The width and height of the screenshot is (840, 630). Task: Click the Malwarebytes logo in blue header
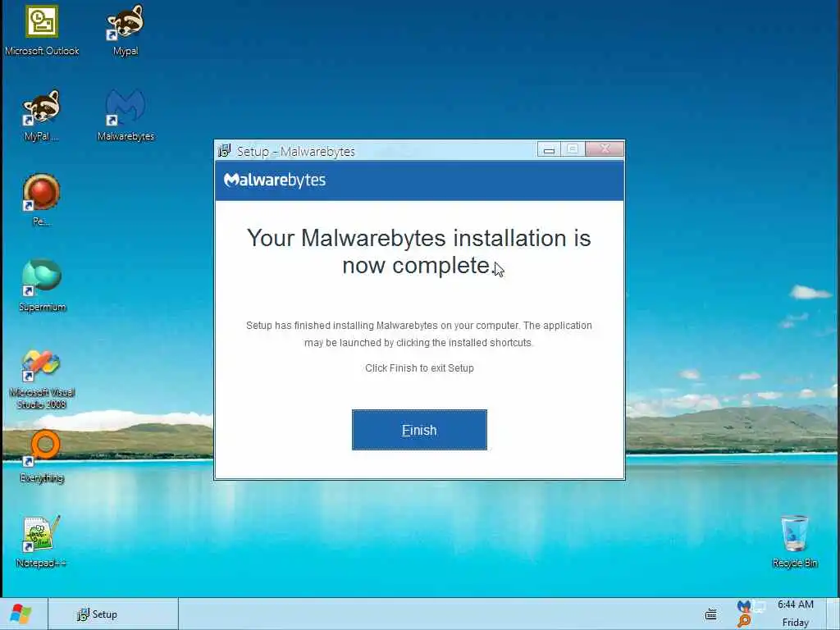[275, 180]
